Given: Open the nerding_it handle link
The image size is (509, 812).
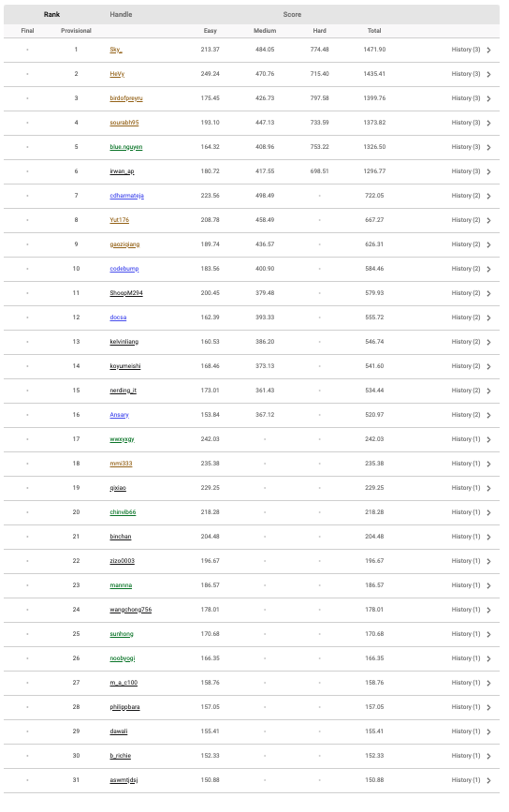Looking at the screenshot, I should click(124, 391).
